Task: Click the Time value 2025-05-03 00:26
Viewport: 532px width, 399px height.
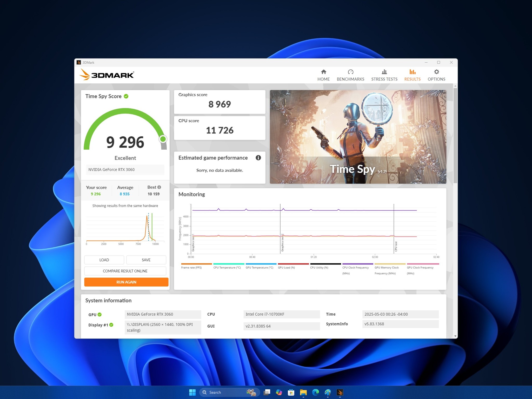Action: (400, 314)
